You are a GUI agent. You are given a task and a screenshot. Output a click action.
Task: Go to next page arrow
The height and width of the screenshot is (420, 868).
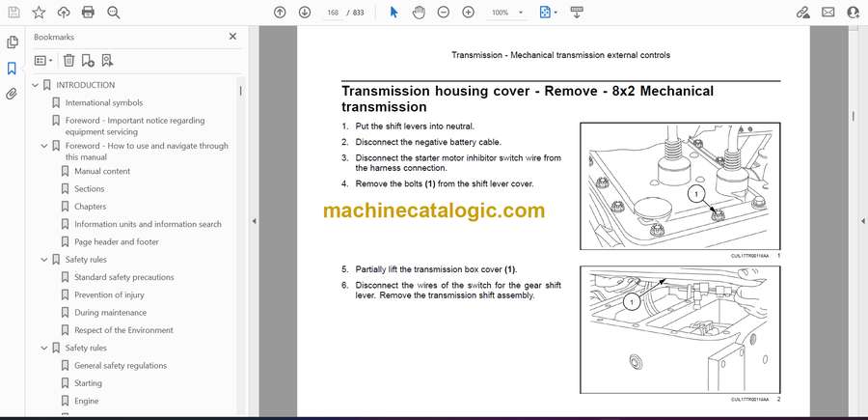pyautogui.click(x=305, y=13)
